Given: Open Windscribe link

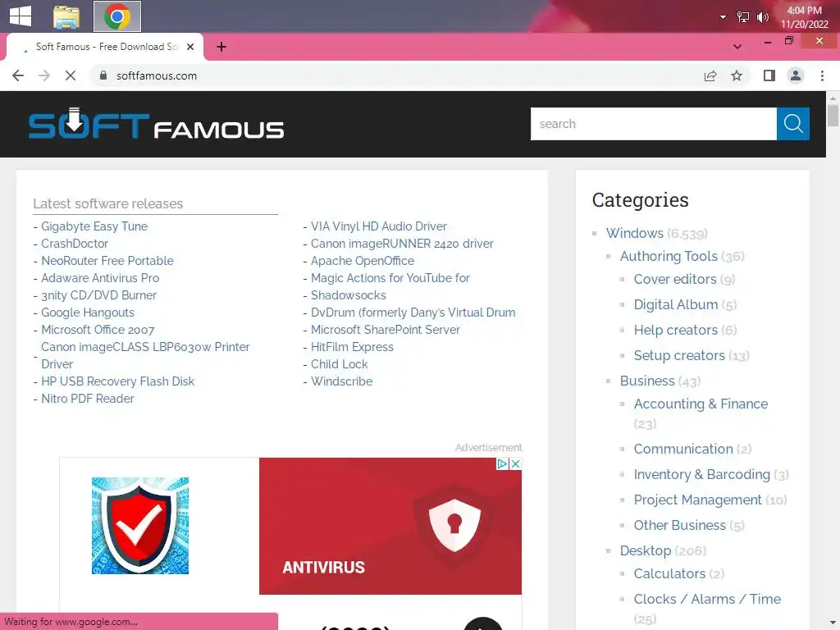Looking at the screenshot, I should (342, 381).
